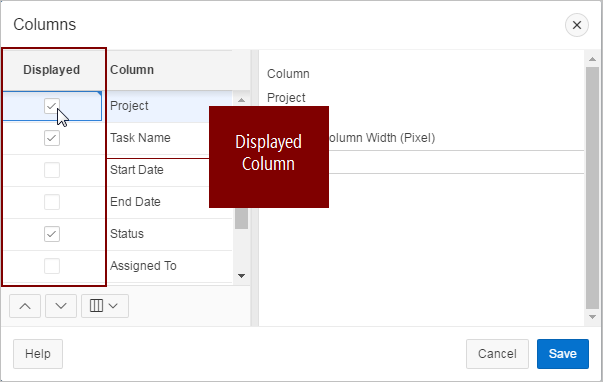Click the right panel scroll down arrow
Screen dimensions: 603x382
(x=592, y=317)
